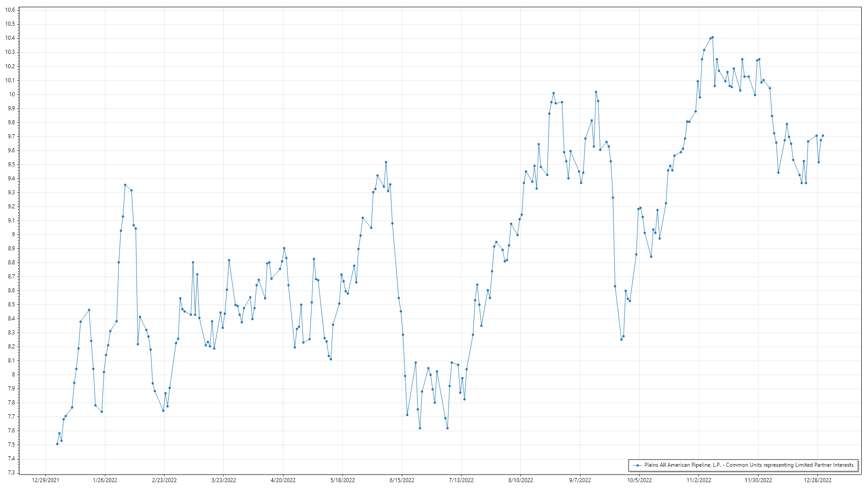Screen dimensions: 868x488
Task: Select the 10 y-axis value label
Action: pyautogui.click(x=12, y=94)
